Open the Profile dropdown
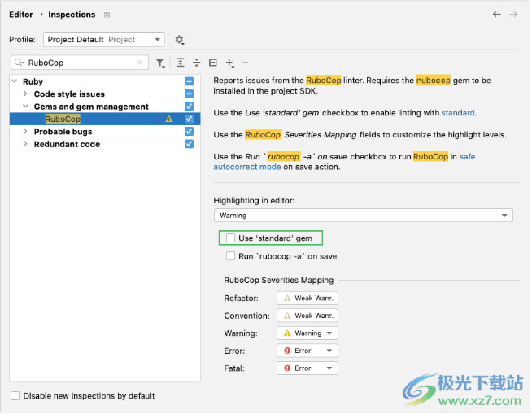Image resolution: width=532 pixels, height=414 pixels. click(103, 40)
